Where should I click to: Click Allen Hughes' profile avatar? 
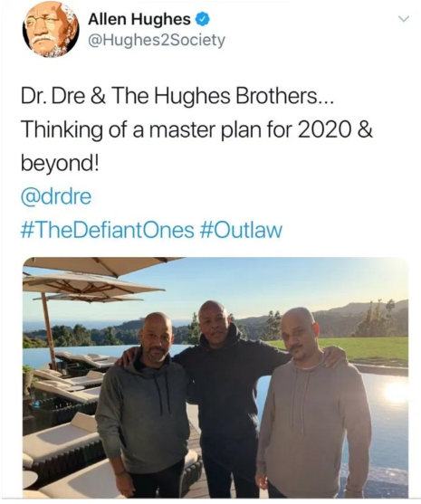click(51, 30)
